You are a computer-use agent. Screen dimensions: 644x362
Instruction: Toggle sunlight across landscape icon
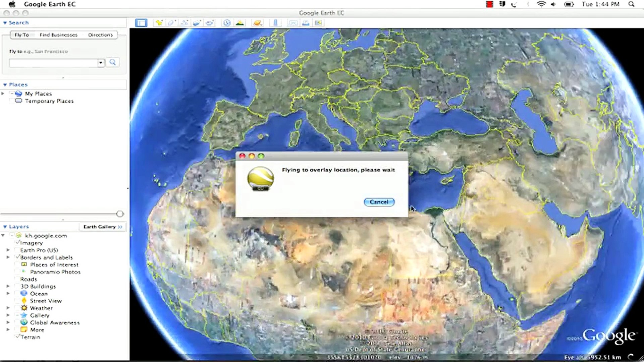[240, 23]
